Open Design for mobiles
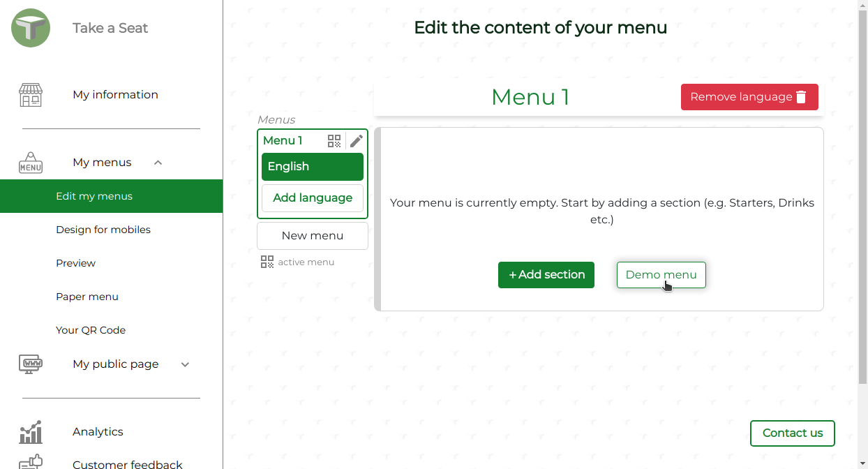Screen dimensions: 868x469 click(x=103, y=230)
